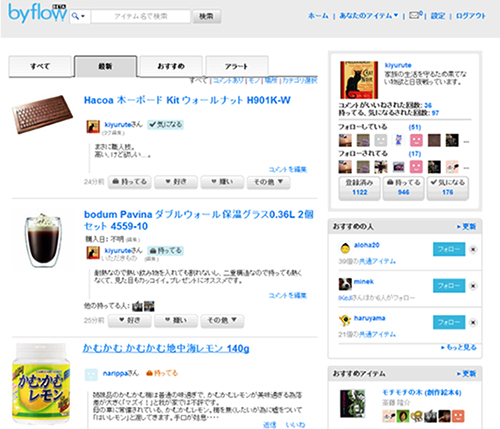Open following count (51) link
The width and height of the screenshot is (500, 429).
tap(415, 127)
